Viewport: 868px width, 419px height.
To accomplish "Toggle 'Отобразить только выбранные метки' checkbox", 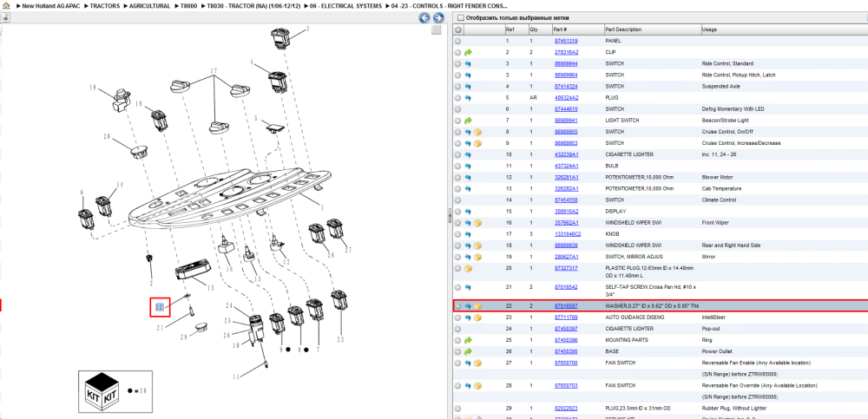I will (461, 17).
